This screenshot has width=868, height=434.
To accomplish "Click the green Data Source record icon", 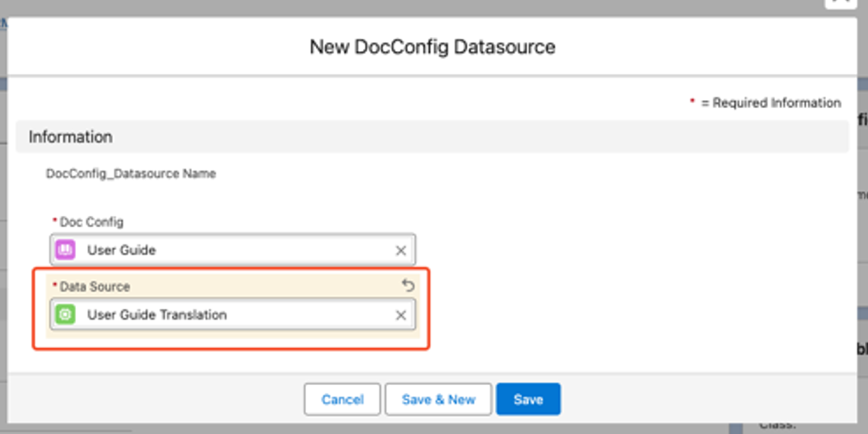I will [x=65, y=315].
